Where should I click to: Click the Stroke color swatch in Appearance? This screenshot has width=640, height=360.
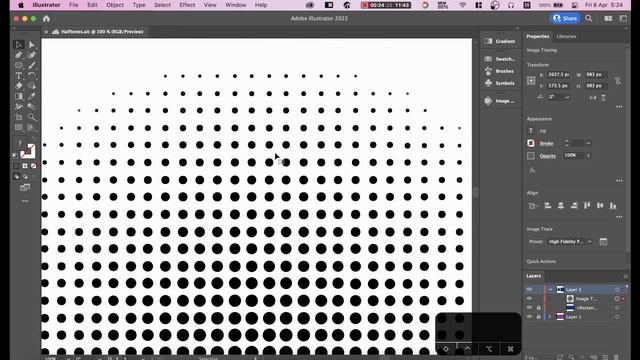point(531,143)
